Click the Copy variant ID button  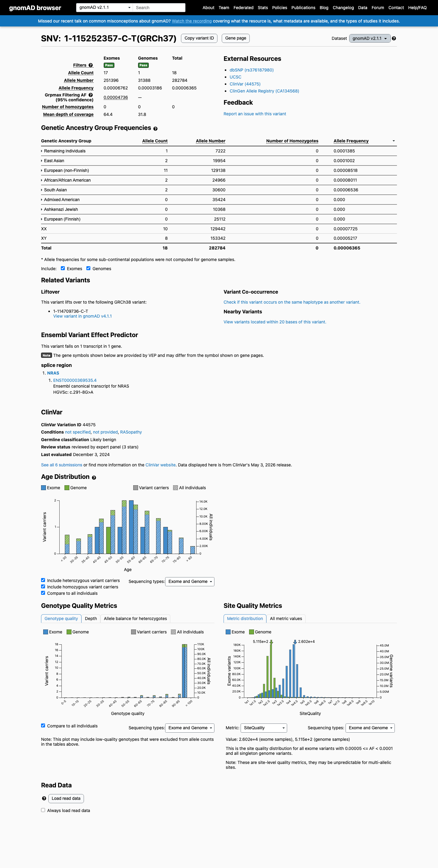(199, 38)
